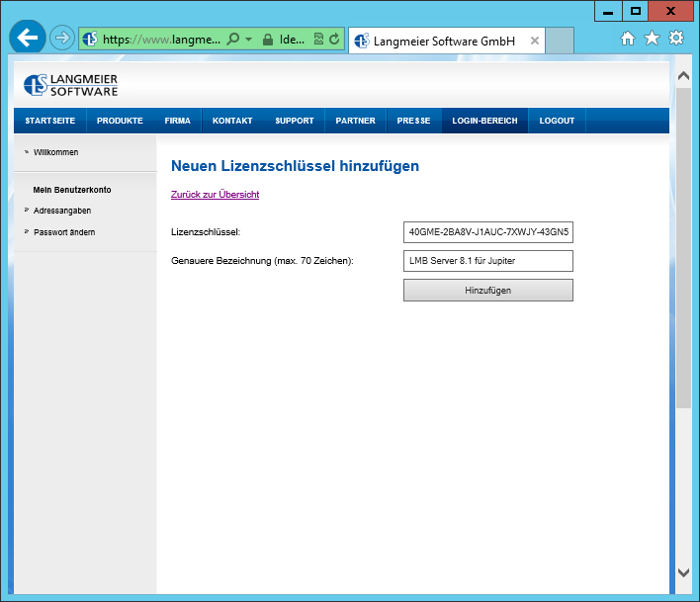Open the Tools gear icon

676,39
